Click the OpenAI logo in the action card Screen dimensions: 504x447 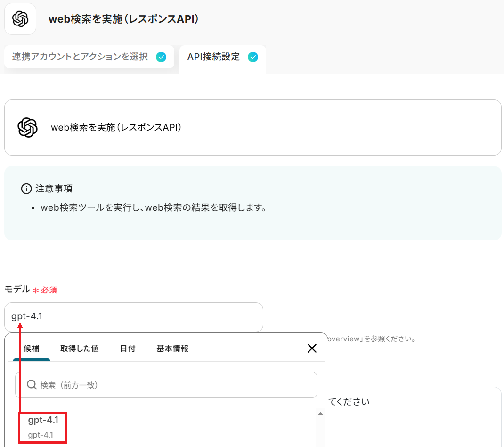coord(28,127)
